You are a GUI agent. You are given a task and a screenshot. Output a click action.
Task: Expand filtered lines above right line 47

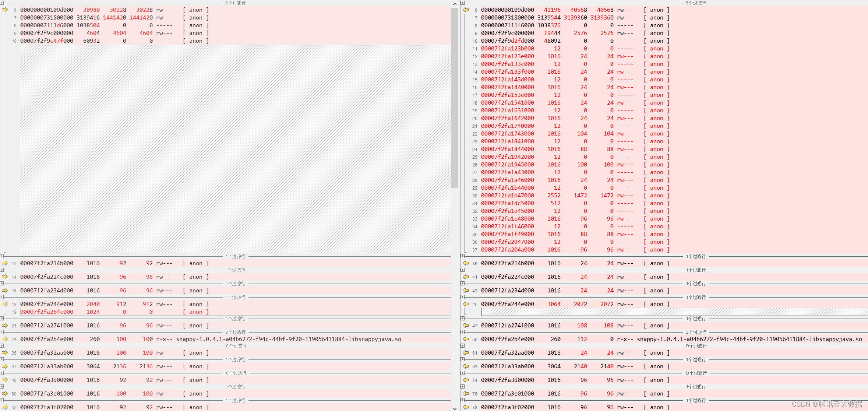pyautogui.click(x=463, y=319)
